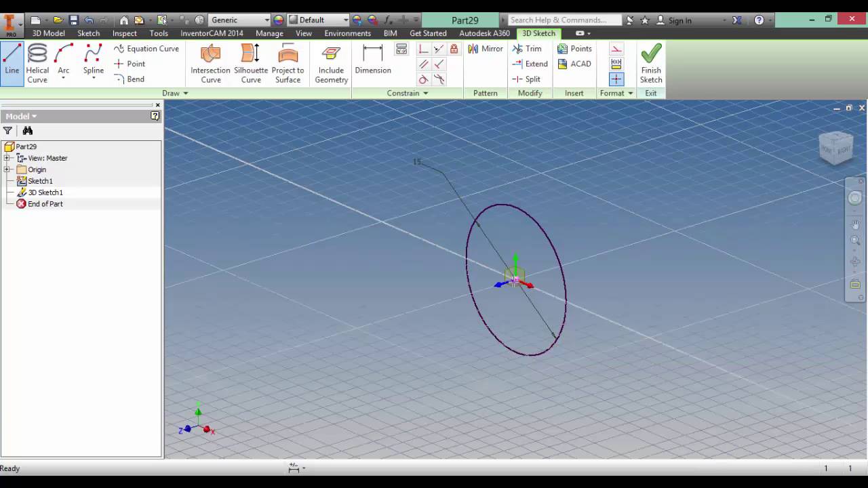This screenshot has width=868, height=488.
Task: Select 3D Sketch1 in browser
Action: (40, 192)
